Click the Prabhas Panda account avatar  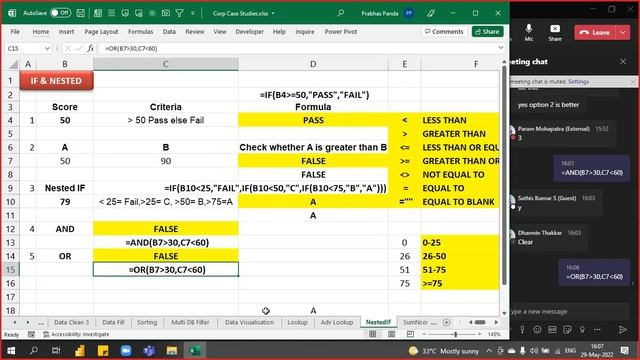coord(409,13)
